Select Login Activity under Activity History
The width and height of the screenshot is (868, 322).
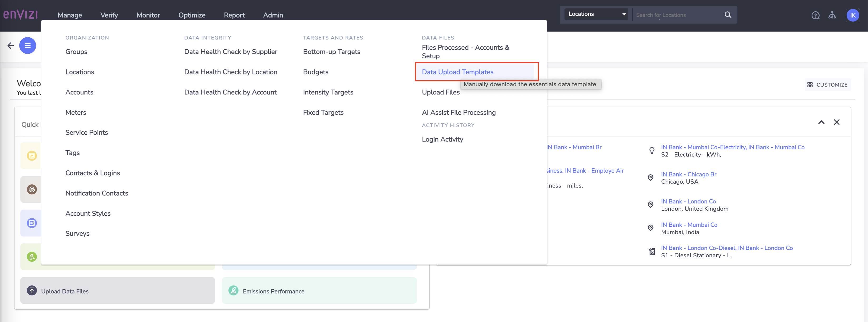442,139
